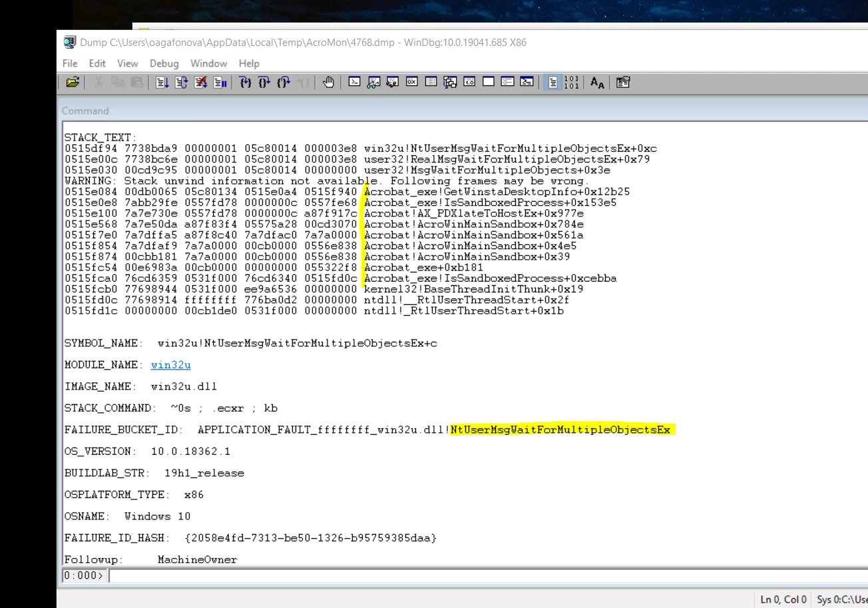868x608 pixels.
Task: Click the Acrobat_exe+0xb181 stack frame
Action: click(x=424, y=267)
